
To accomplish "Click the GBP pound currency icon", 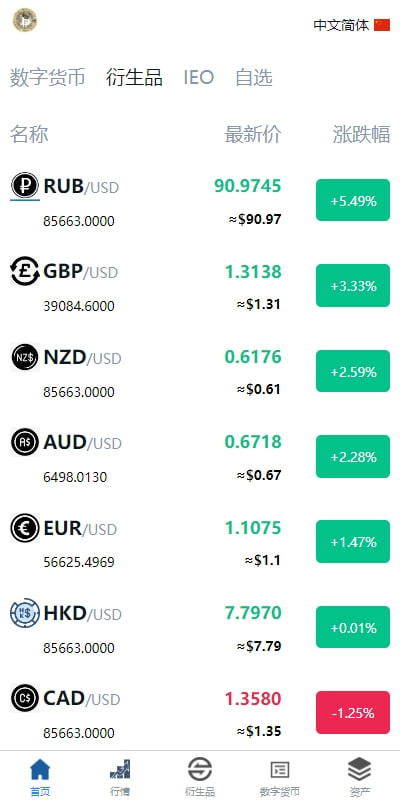I will [x=25, y=272].
